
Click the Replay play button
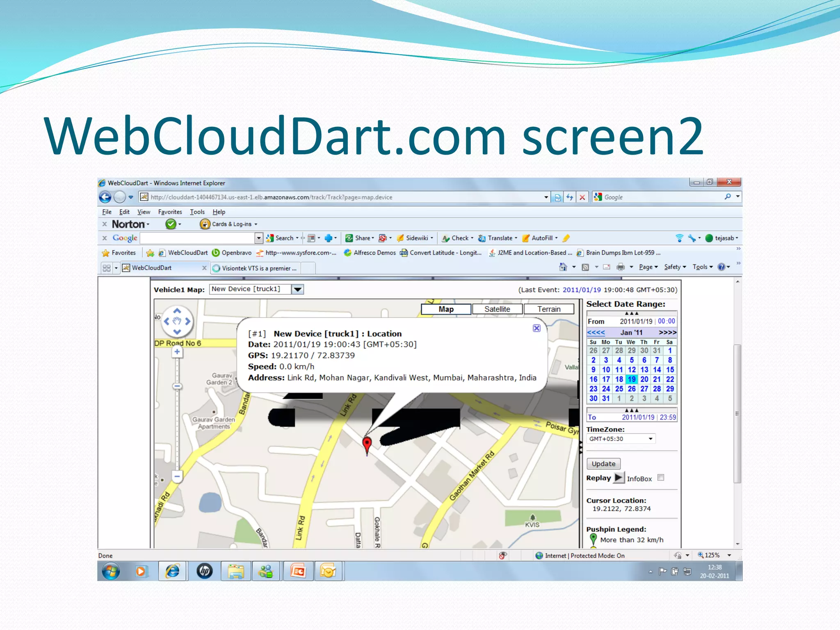tap(619, 478)
